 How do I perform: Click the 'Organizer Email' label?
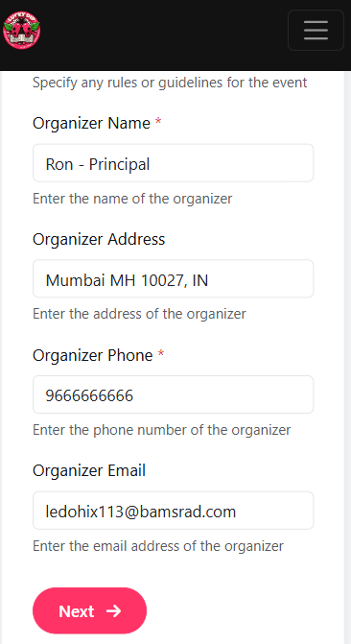89,470
